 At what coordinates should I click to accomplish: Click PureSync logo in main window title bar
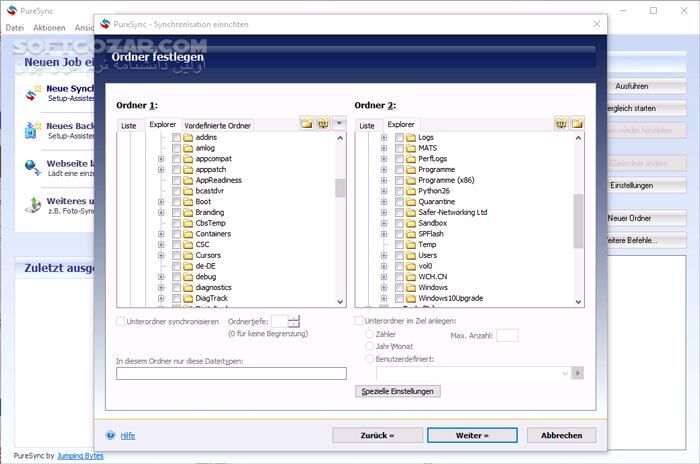click(12, 11)
